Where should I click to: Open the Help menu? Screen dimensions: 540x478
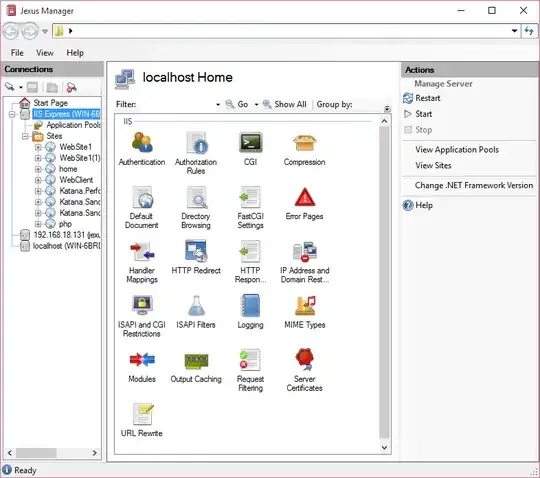click(75, 53)
